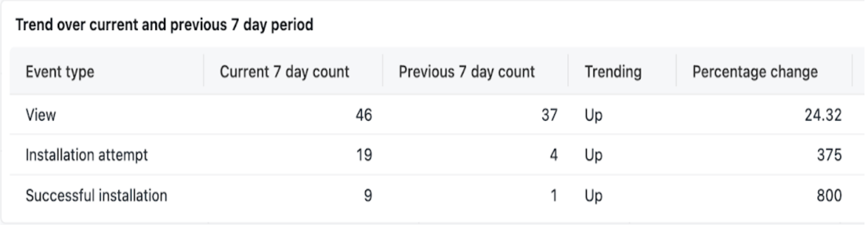Click the "Up" trend in View row
Viewport: 868px width, 225px height.
pyautogui.click(x=593, y=115)
